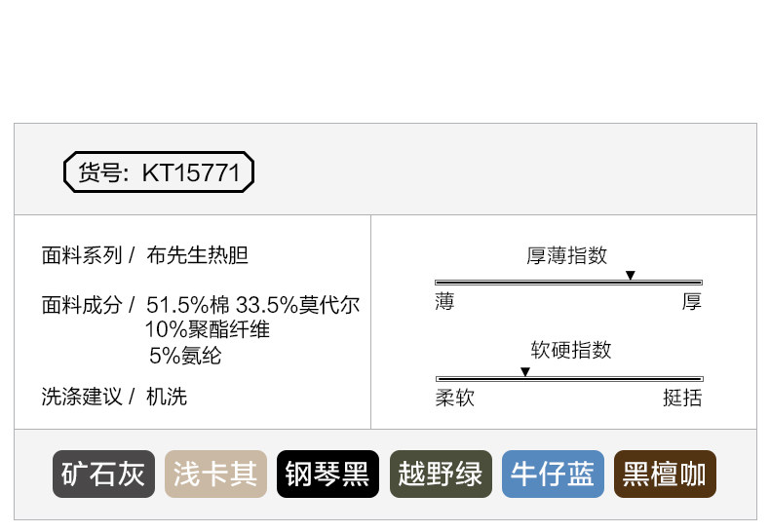Pick the 钢琴黑 color swatch
This screenshot has height=532, width=770.
pos(327,475)
